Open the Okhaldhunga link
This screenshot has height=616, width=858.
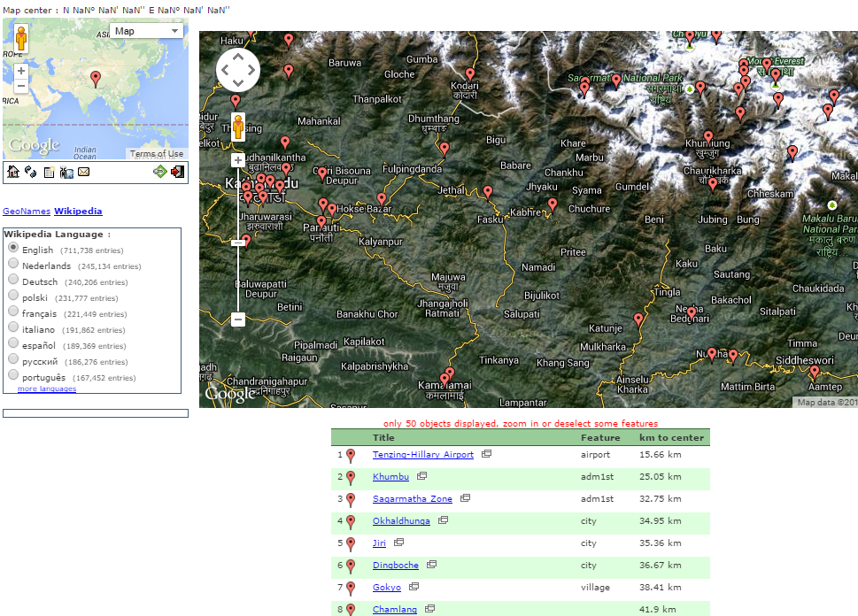pos(401,520)
